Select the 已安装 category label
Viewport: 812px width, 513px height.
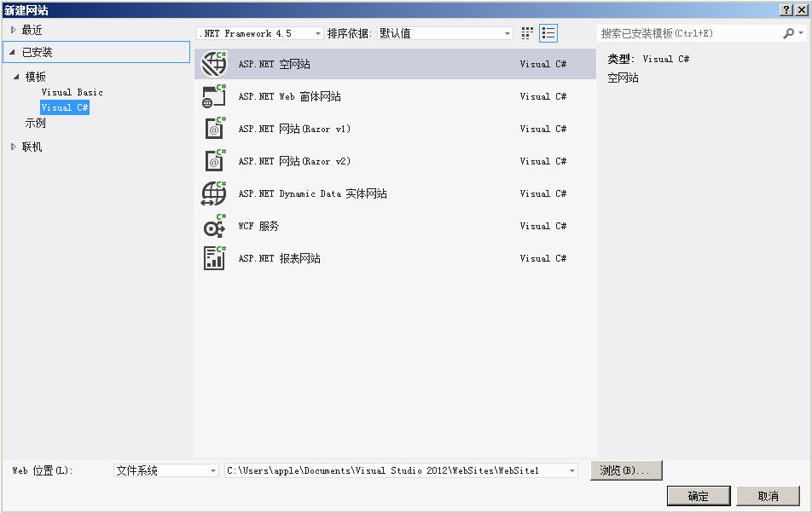click(37, 52)
